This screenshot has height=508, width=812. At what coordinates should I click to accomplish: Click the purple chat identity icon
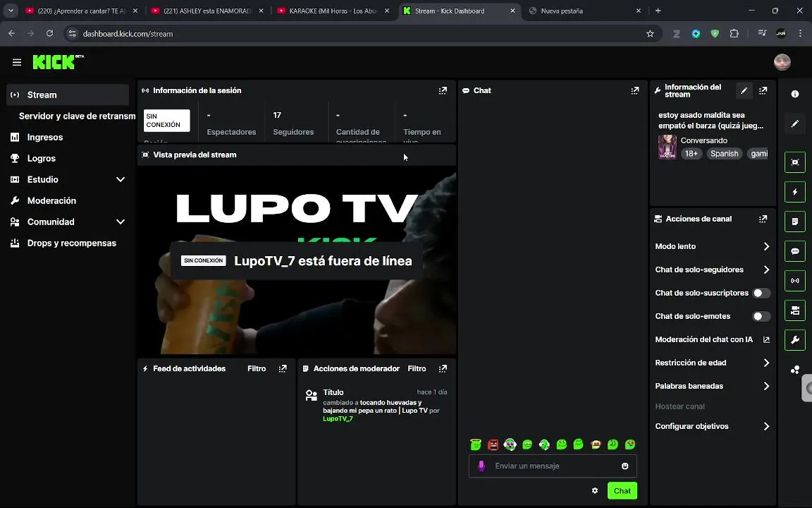[481, 466]
